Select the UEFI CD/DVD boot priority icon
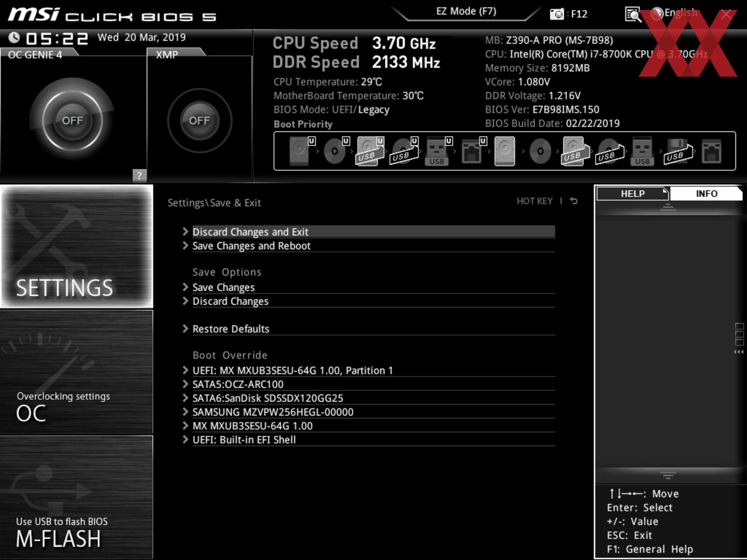 click(336, 151)
